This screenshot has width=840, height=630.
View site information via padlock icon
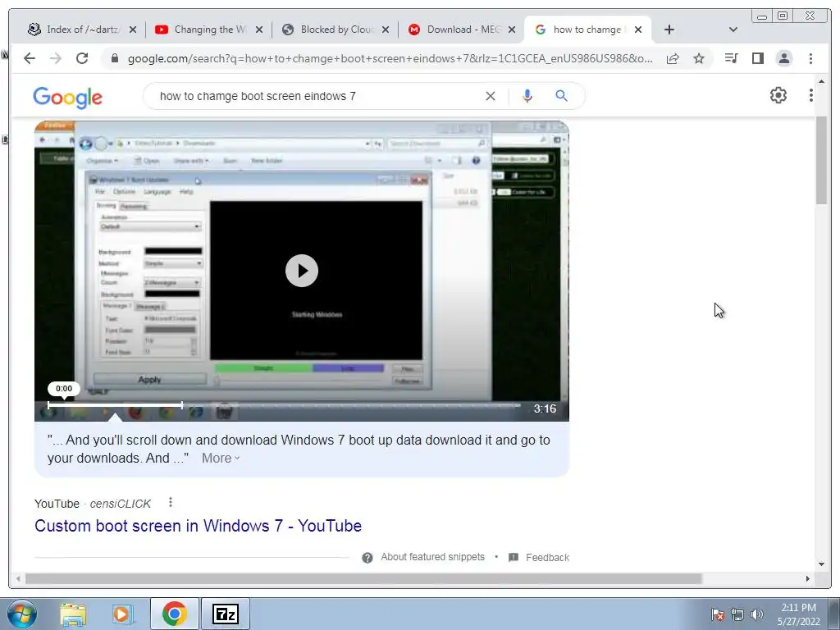click(114, 58)
